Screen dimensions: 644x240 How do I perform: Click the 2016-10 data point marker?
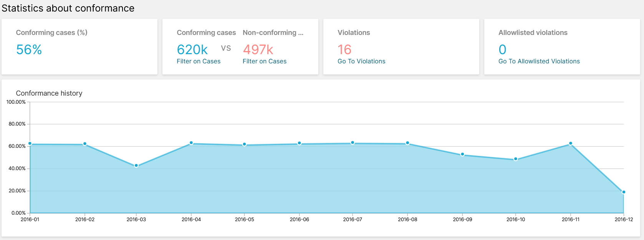516,159
